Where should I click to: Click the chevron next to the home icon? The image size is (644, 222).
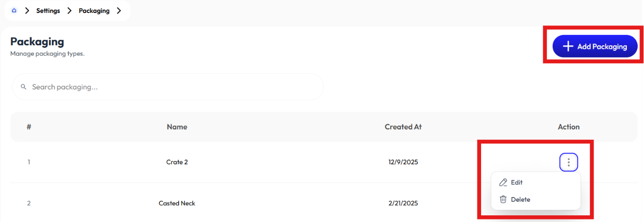click(x=27, y=10)
